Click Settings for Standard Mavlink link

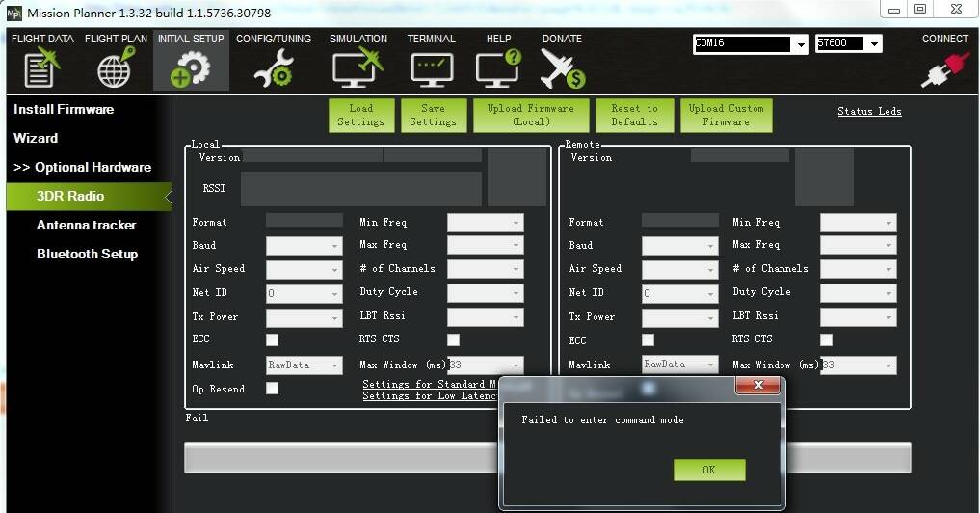[430, 384]
